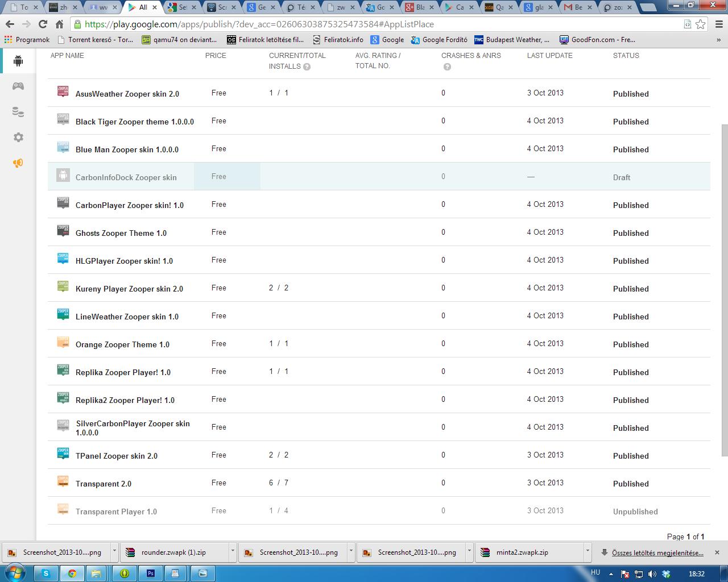The image size is (728, 582).
Task: Bookmark this page with star icon
Action: click(x=701, y=24)
